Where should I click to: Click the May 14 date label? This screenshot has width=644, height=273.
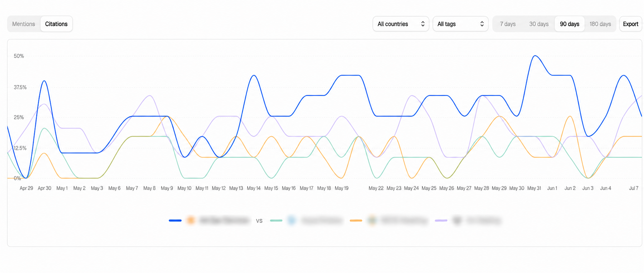(x=254, y=188)
